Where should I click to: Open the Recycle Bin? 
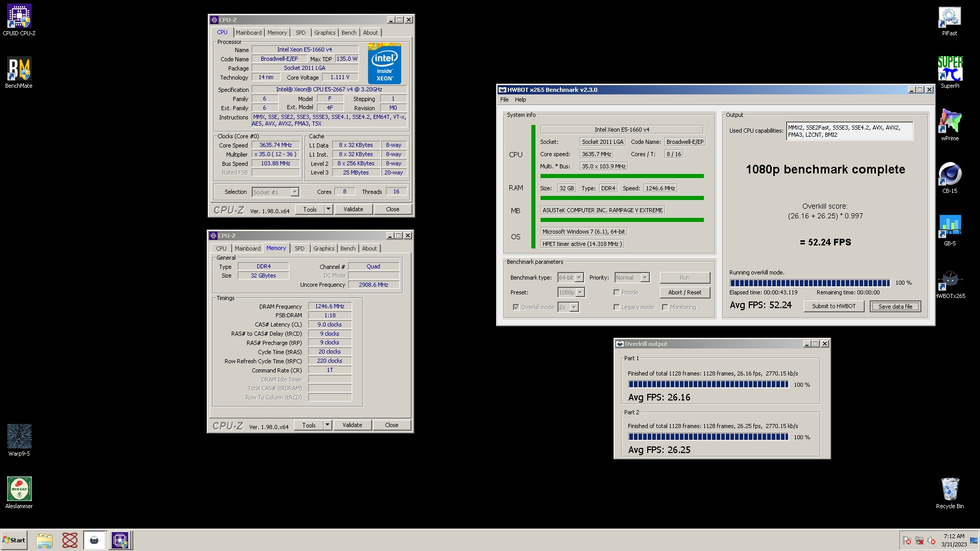949,493
